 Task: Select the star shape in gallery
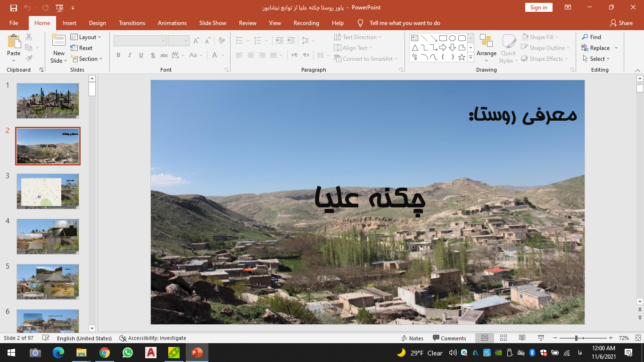tap(462, 57)
